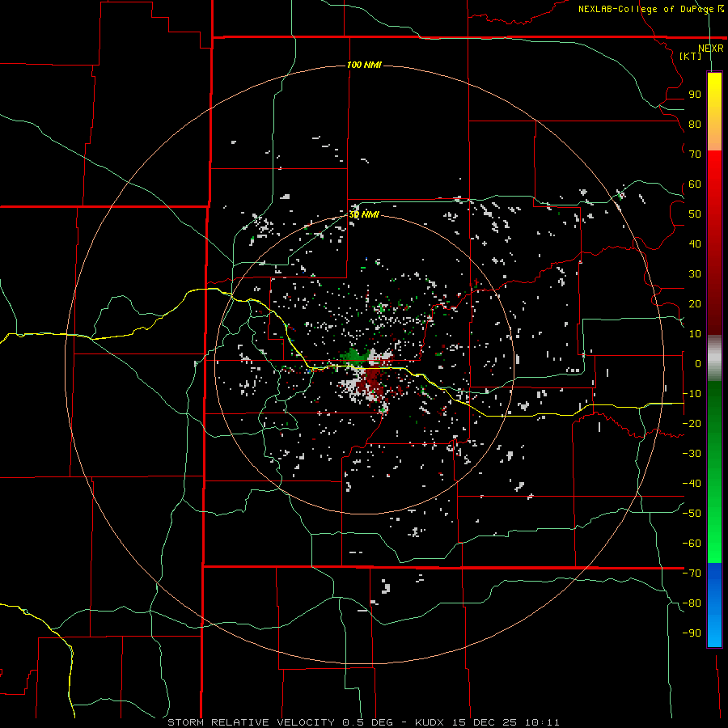
Task: Pick the blue segment of the color bar
Action: coord(714,604)
